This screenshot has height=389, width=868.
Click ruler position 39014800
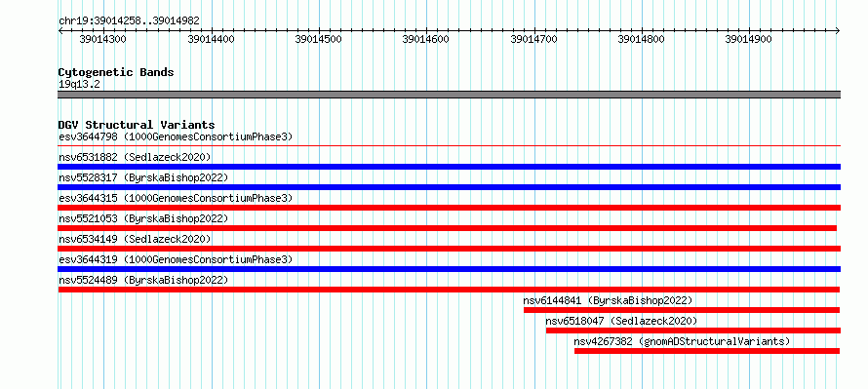pos(641,39)
